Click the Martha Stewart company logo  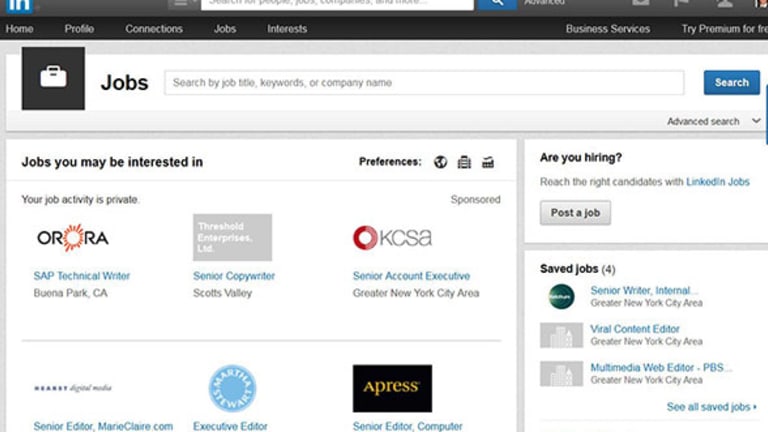[x=232, y=388]
